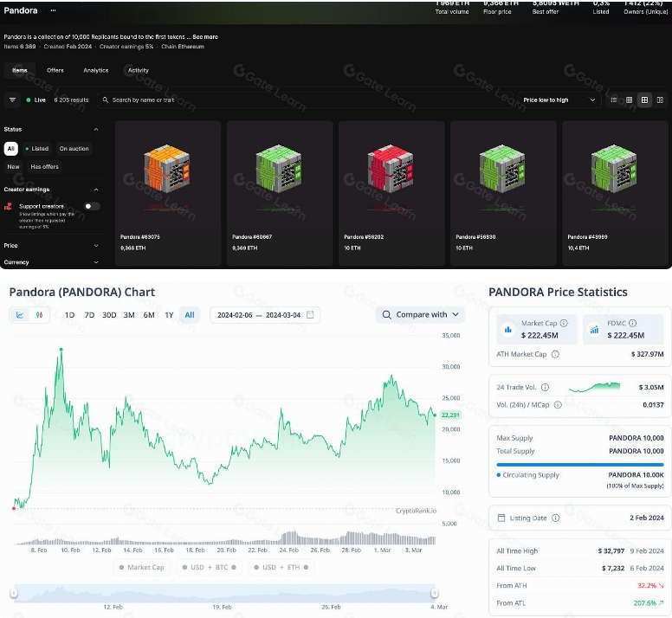672x618 pixels.
Task: Select the 3M chart range
Action: tap(129, 315)
